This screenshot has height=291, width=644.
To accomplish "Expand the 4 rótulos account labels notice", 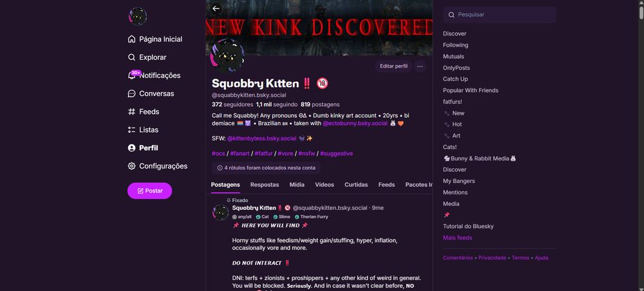I will tap(266, 168).
